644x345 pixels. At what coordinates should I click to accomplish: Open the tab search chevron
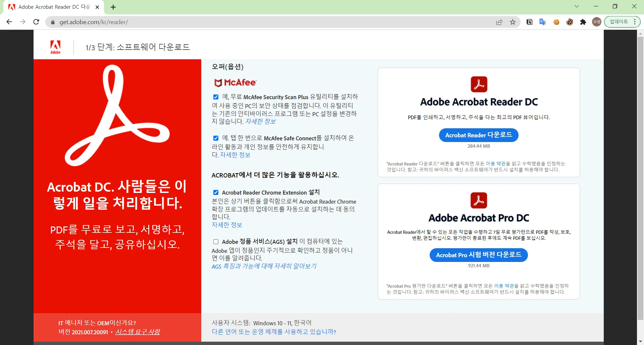(577, 6)
